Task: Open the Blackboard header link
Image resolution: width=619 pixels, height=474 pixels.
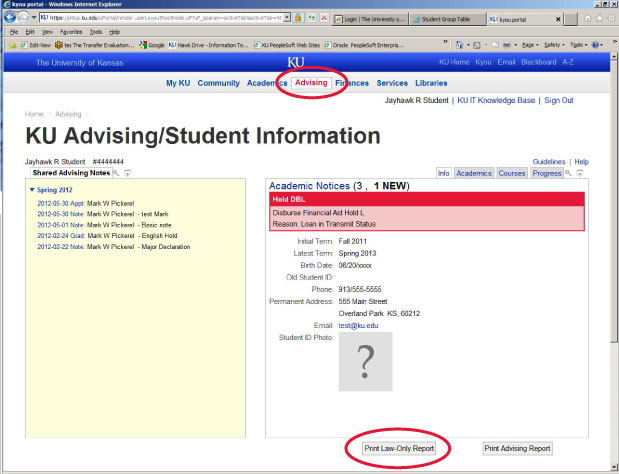Action: coord(538,62)
